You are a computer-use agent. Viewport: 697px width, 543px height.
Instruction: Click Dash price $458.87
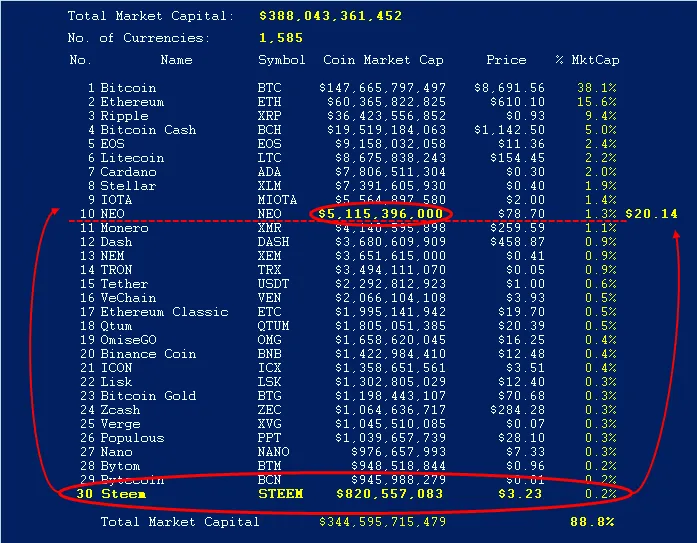tap(517, 242)
